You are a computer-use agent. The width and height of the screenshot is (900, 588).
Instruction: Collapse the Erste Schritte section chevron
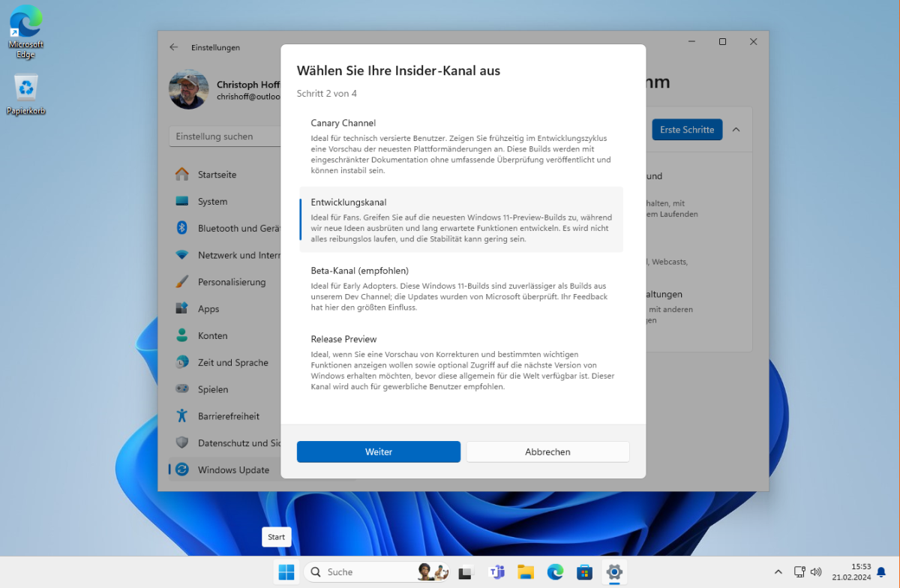737,129
